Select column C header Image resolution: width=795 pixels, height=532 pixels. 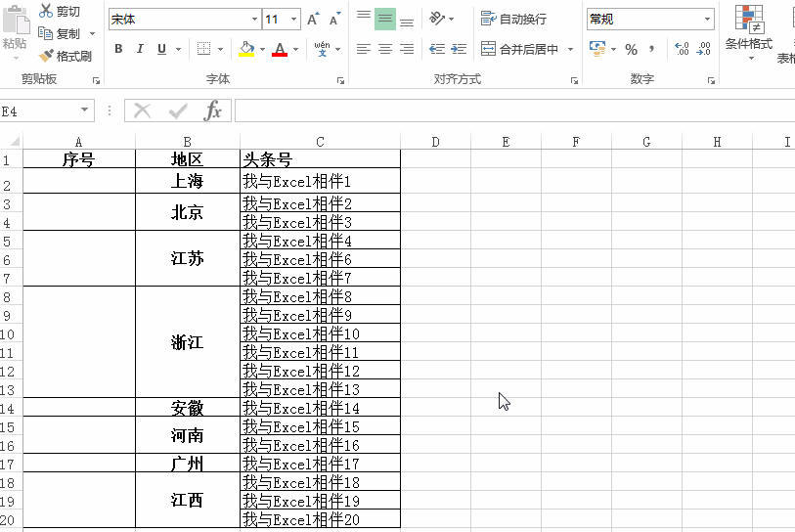320,142
